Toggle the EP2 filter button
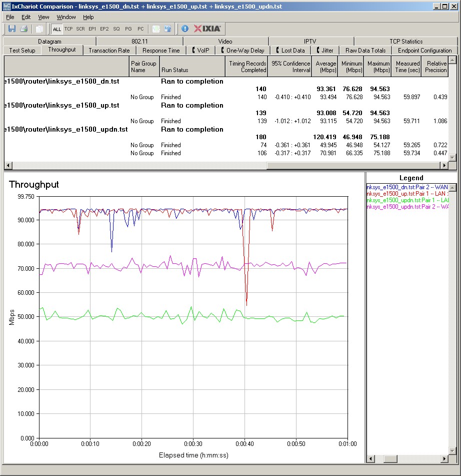Image resolution: width=461 pixels, height=476 pixels. 104,29
